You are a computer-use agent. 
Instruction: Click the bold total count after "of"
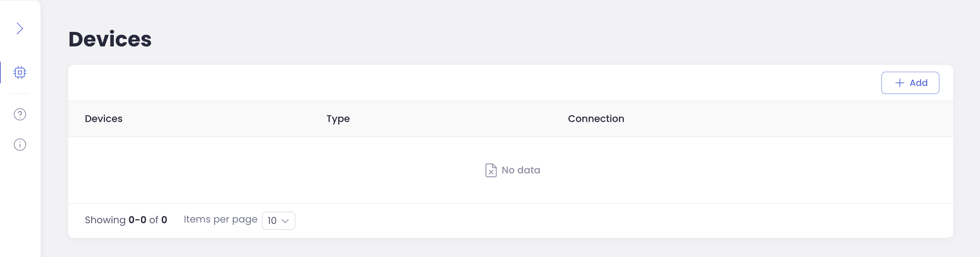164,220
